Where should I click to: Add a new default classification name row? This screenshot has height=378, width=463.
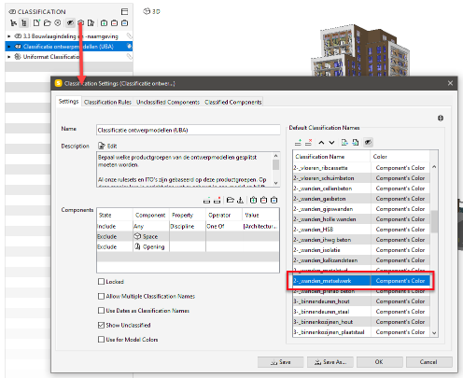click(298, 143)
